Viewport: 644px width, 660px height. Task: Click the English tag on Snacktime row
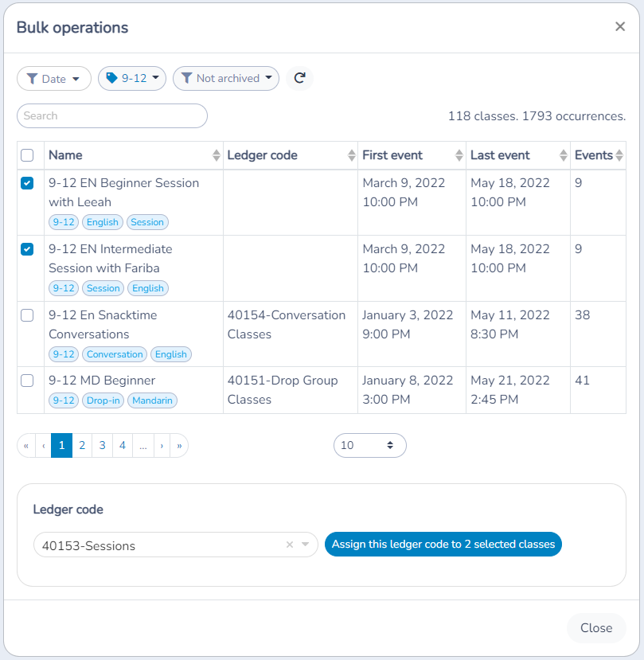[171, 354]
